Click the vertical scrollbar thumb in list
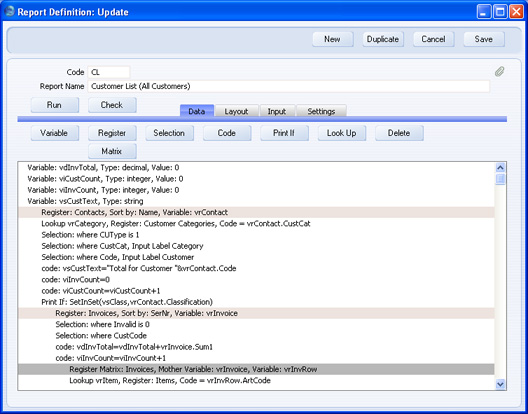The height and width of the screenshot is (414, 528). (x=500, y=179)
